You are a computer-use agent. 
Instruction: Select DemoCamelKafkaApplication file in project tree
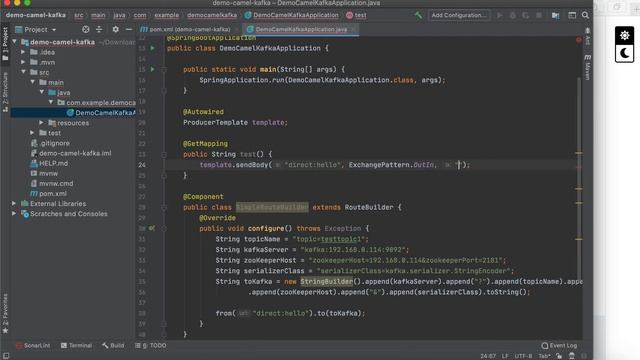(x=100, y=113)
